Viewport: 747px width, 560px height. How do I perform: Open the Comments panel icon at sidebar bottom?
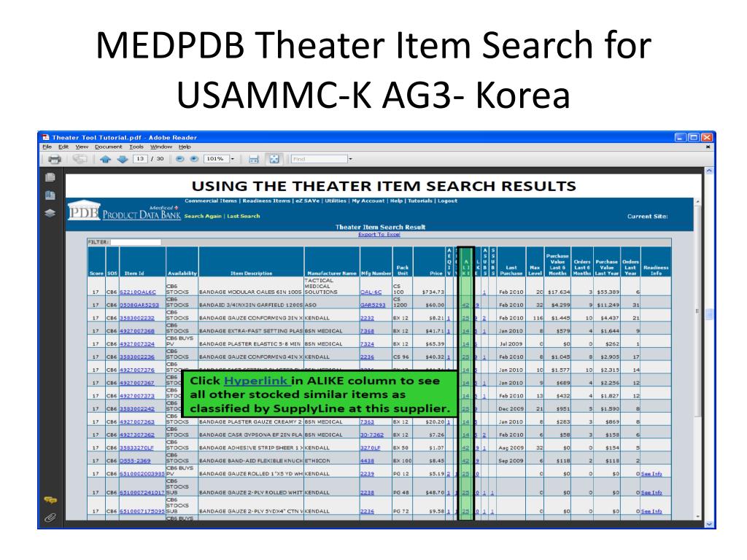point(50,500)
